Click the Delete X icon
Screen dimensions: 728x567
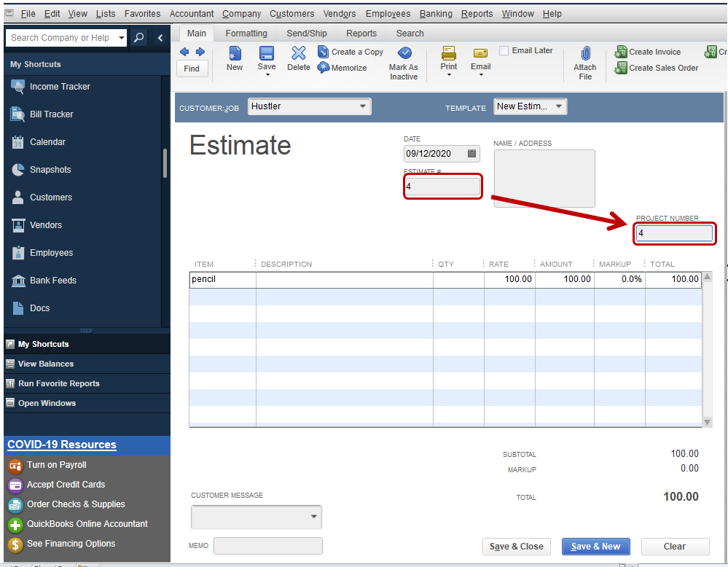[299, 53]
